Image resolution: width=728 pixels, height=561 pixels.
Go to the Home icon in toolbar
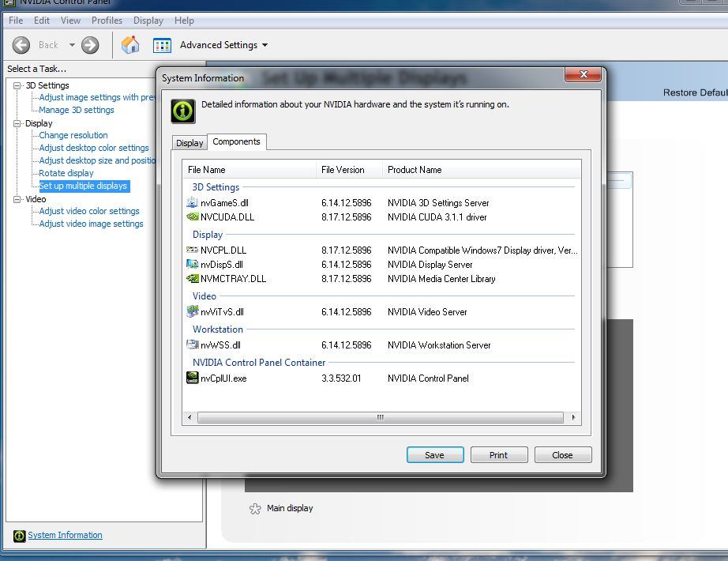130,45
